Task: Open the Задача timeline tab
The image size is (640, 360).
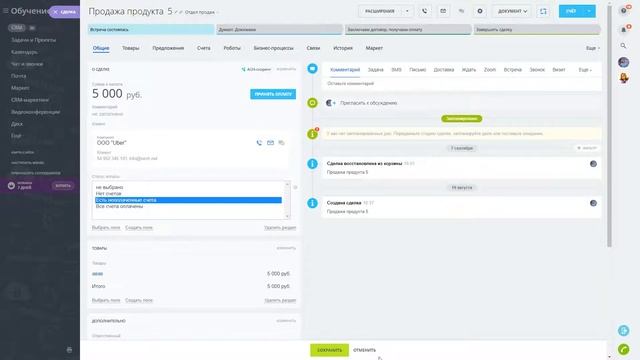Action: [x=376, y=70]
